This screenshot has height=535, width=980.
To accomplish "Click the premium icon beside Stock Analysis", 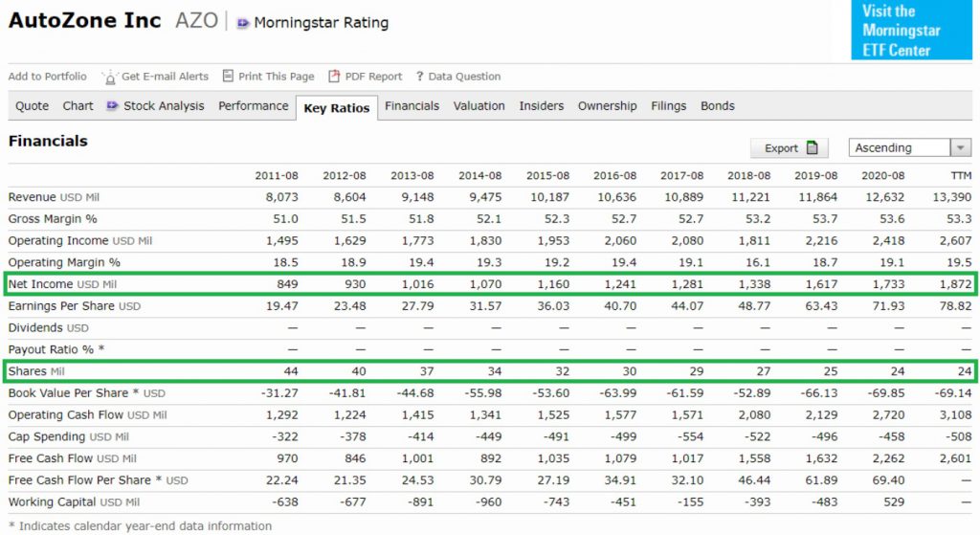I will click(112, 105).
